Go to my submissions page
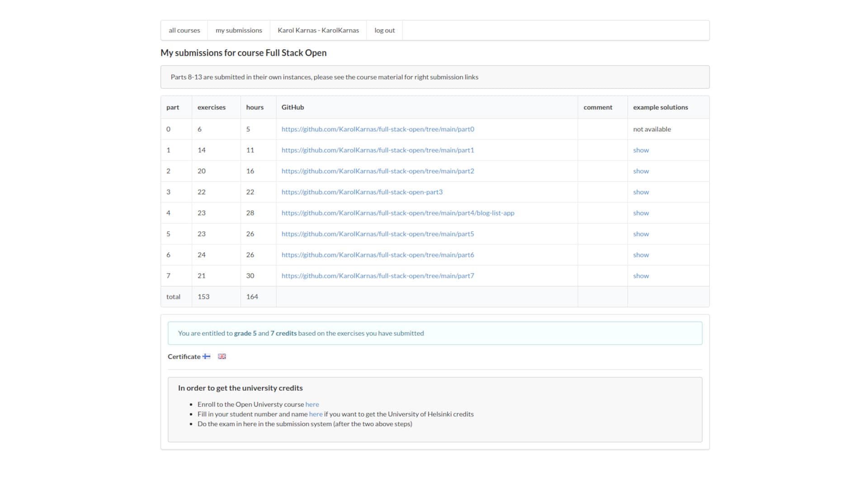Image resolution: width=868 pixels, height=488 pixels. (239, 30)
